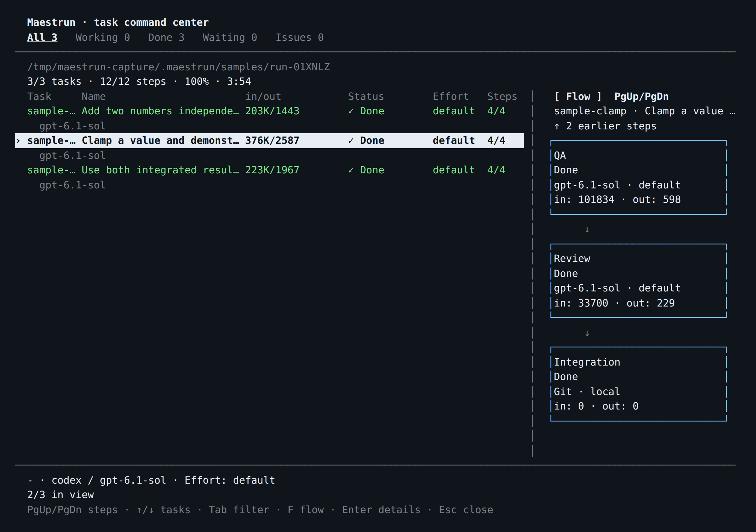The image size is (756, 532).
Task: Click the checkmark icon beside Done in Add two numbers row
Action: [351, 111]
